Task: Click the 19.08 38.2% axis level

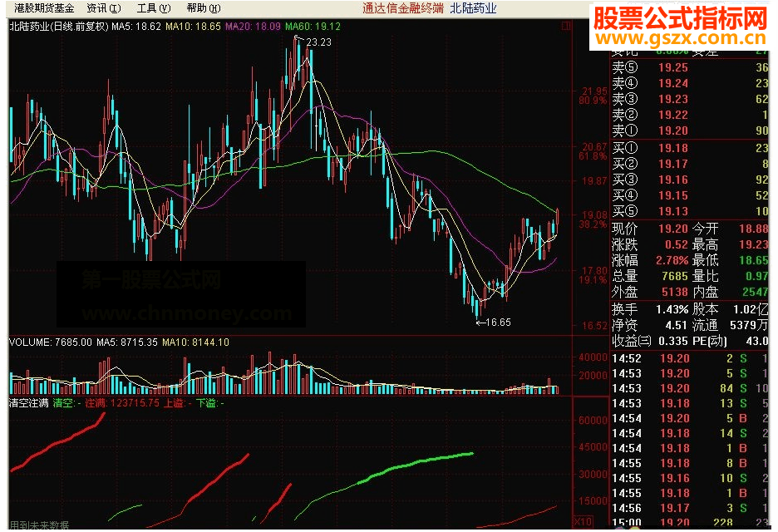Action: point(594,219)
